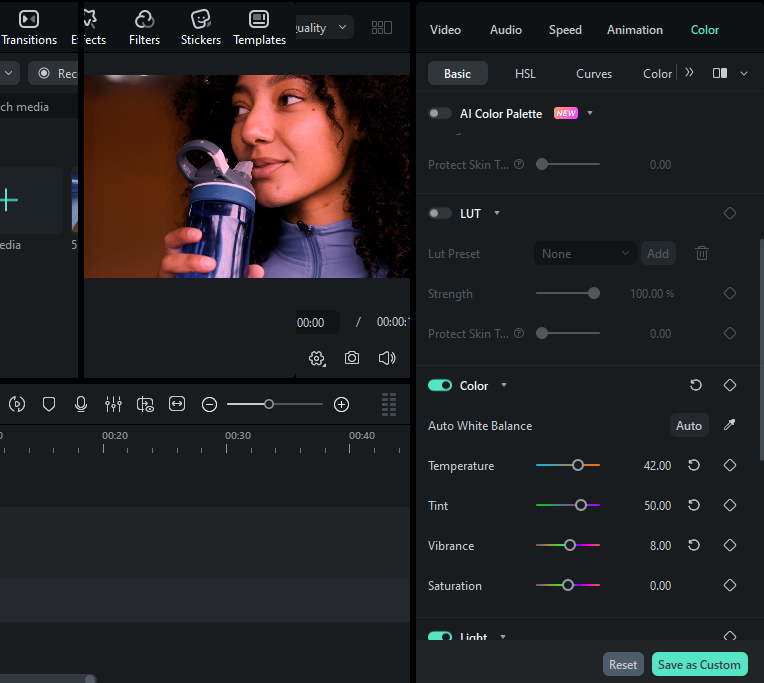Enable the LUT switch
The image size is (764, 683).
click(x=440, y=213)
